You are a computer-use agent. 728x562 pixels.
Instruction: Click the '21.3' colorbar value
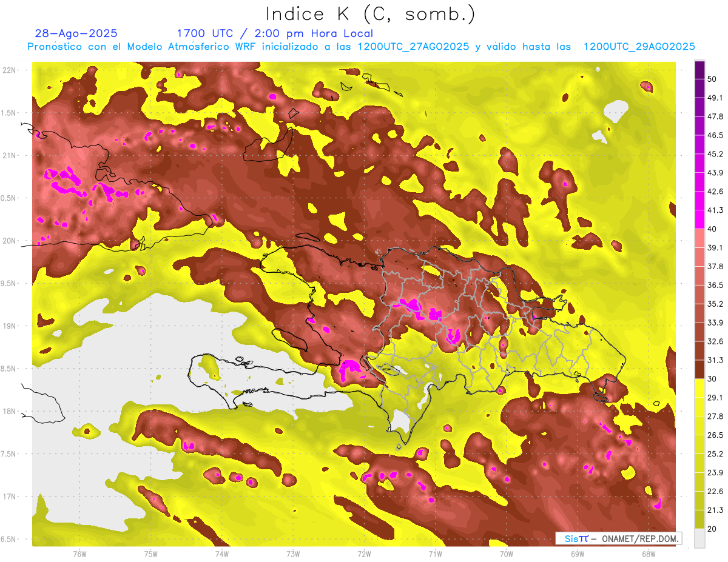click(715, 510)
